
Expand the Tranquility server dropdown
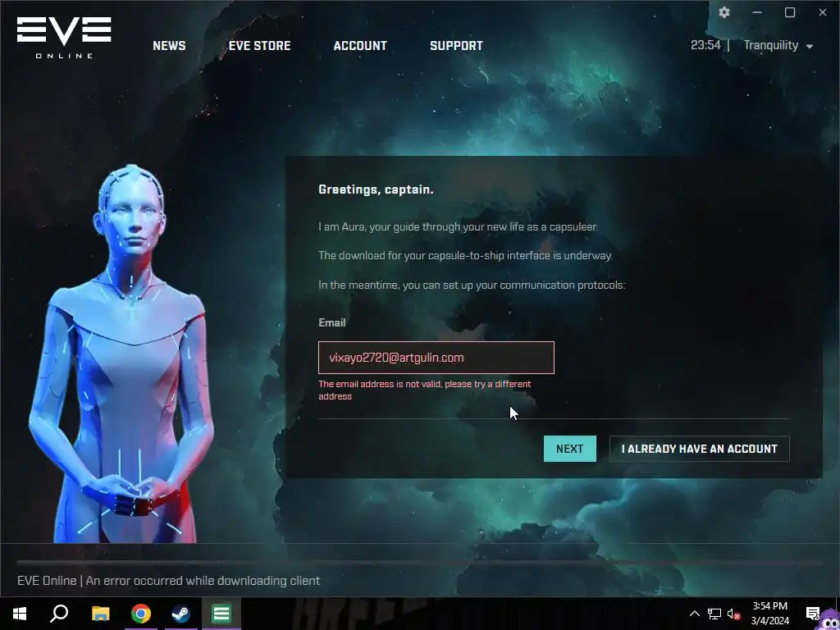click(778, 46)
